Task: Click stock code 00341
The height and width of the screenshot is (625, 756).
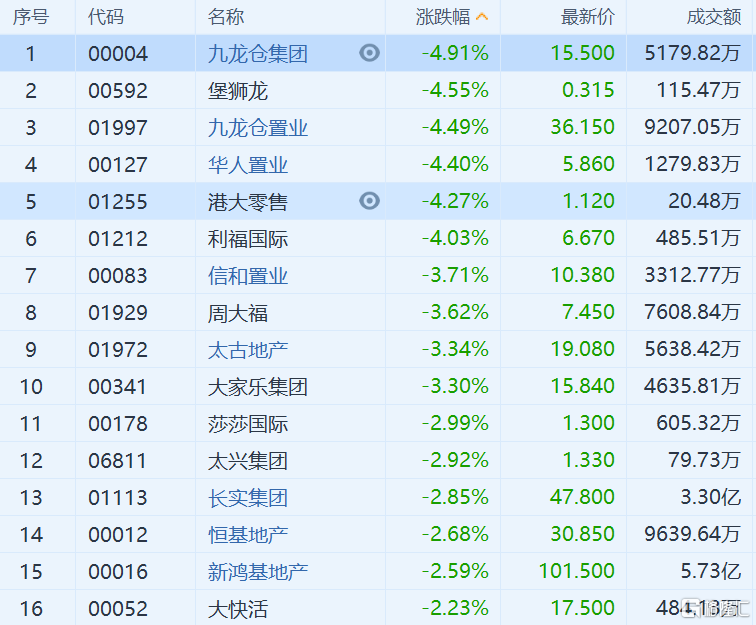Action: pyautogui.click(x=118, y=387)
